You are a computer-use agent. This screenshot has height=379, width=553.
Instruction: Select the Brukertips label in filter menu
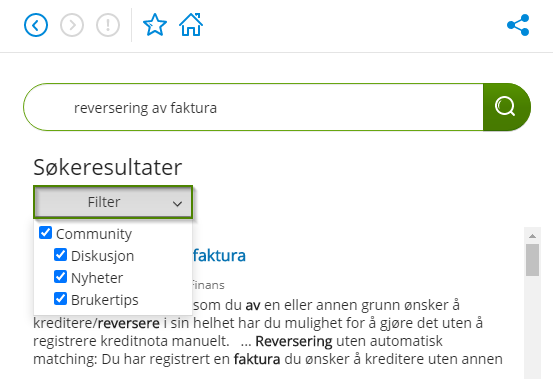tap(105, 300)
